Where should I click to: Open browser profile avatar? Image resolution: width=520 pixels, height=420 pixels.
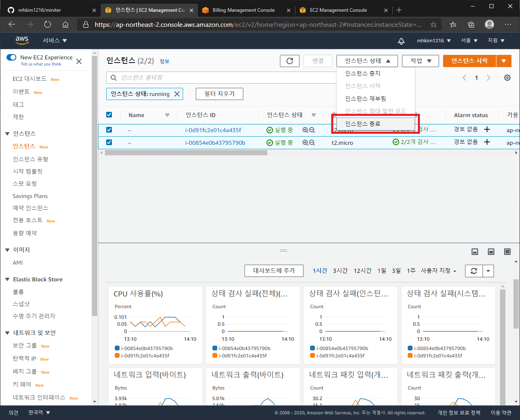(x=489, y=24)
